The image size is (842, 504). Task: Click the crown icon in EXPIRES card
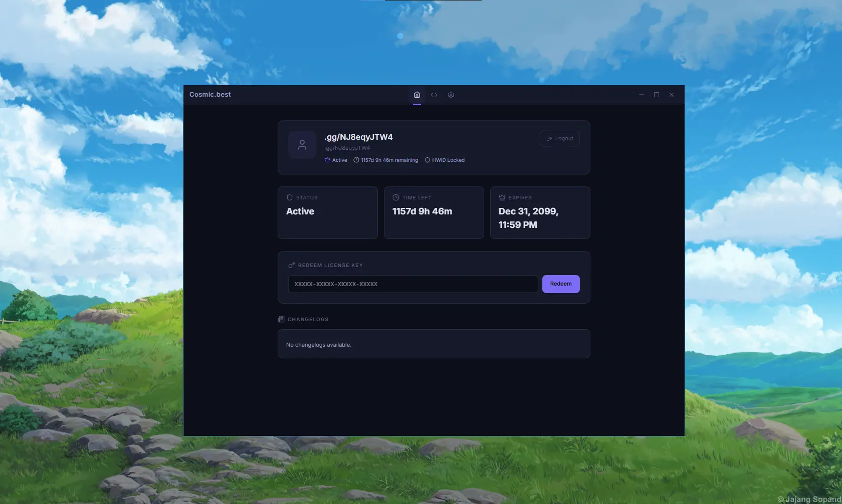502,197
